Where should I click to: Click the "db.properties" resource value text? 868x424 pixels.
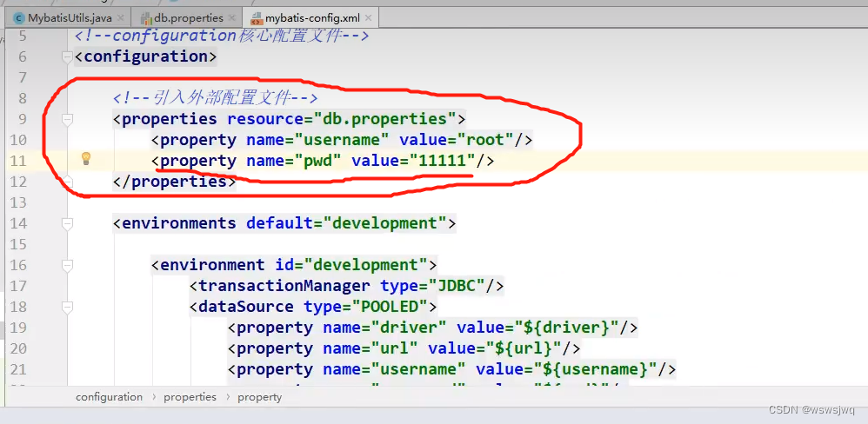(x=384, y=119)
